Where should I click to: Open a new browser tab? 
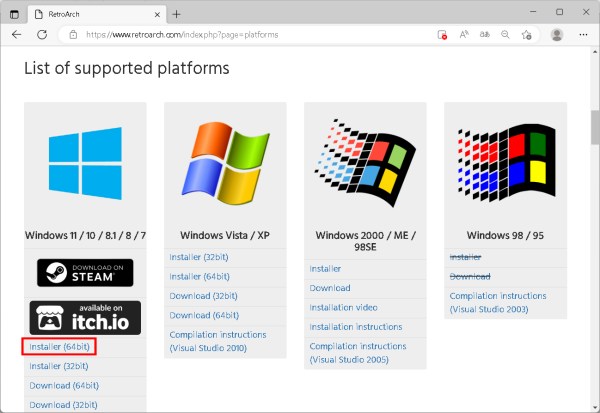[x=177, y=14]
